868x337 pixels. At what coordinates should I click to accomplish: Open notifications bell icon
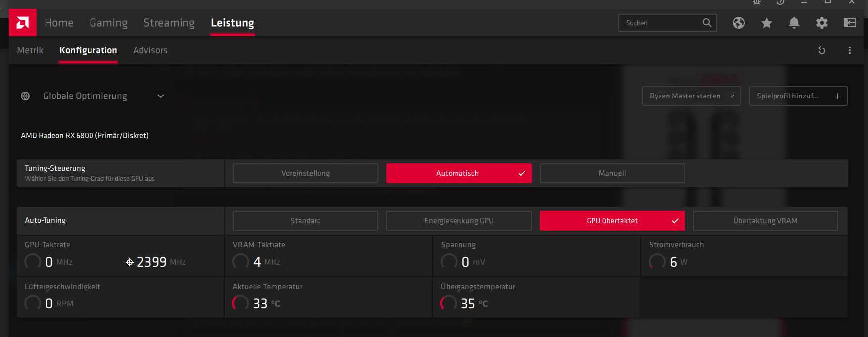794,23
